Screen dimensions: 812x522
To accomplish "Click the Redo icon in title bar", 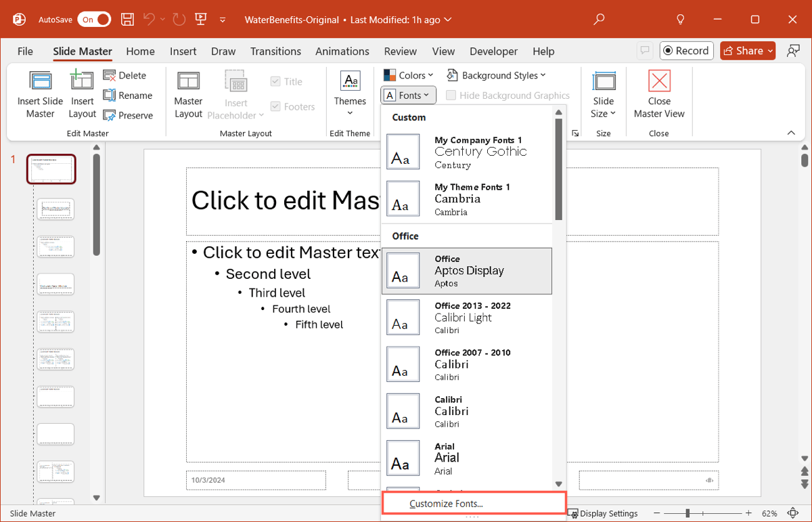I will (x=179, y=20).
